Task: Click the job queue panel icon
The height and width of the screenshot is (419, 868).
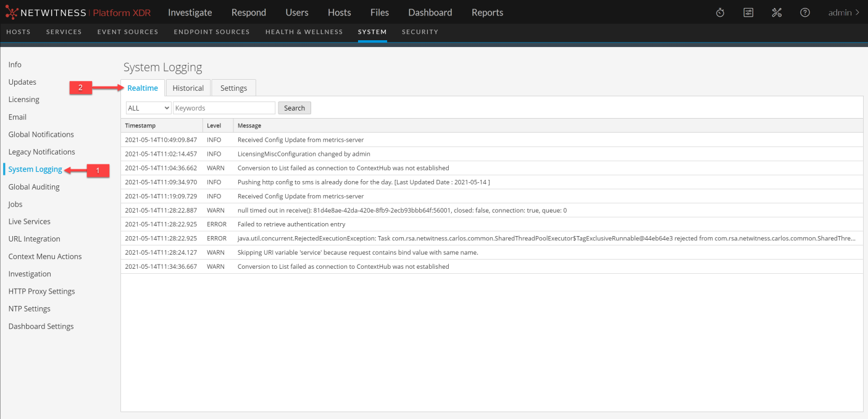Action: tap(748, 12)
